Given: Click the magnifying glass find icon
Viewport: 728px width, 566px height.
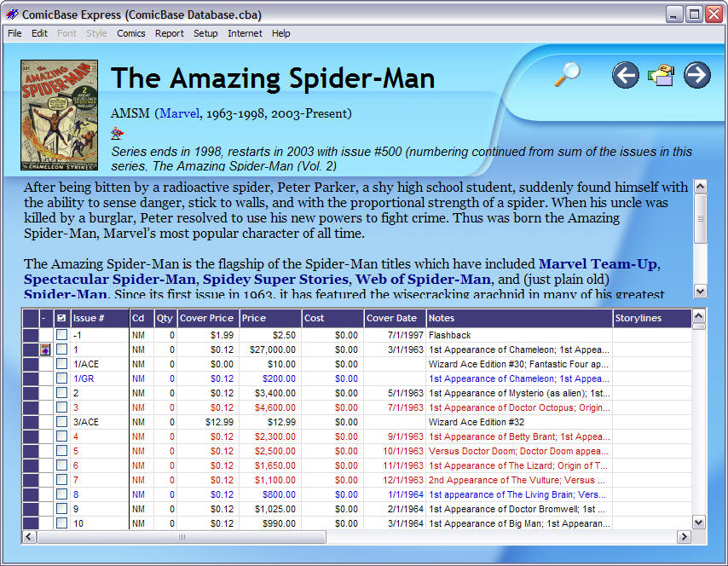Looking at the screenshot, I should pyautogui.click(x=566, y=75).
